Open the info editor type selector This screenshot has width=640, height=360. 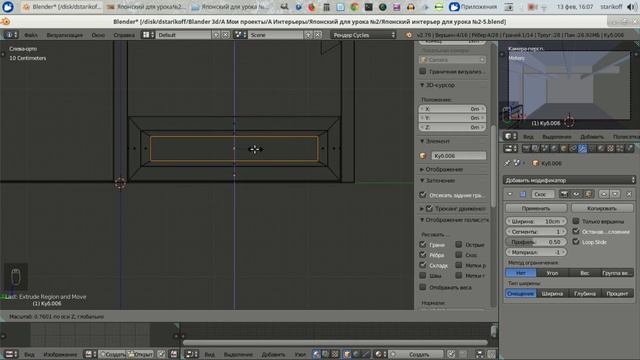point(11,35)
